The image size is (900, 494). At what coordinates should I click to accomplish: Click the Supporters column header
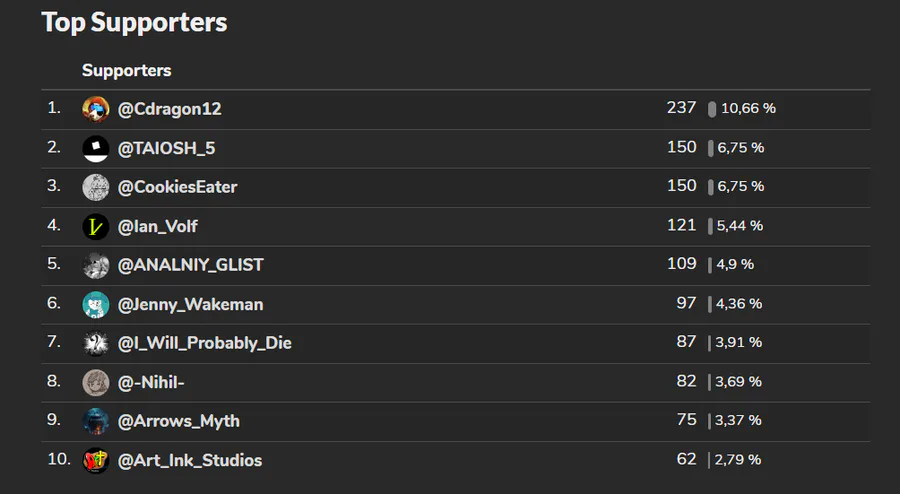[126, 71]
